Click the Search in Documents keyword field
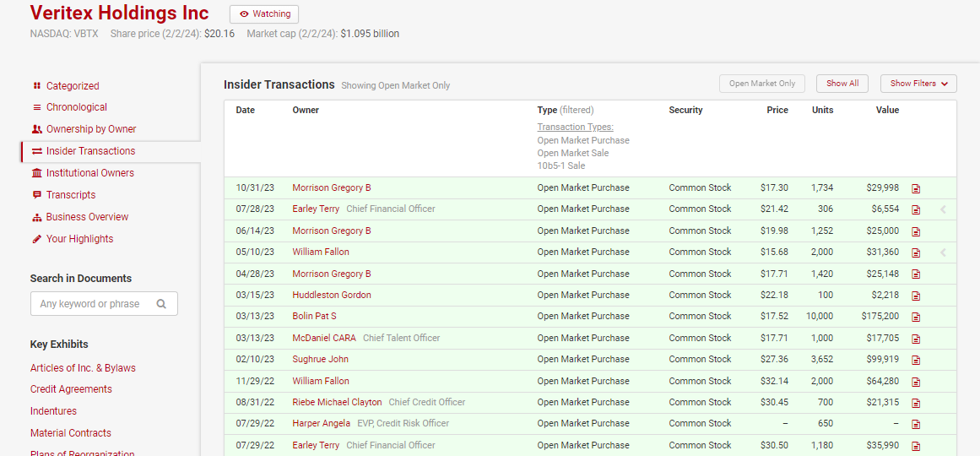 coord(104,303)
